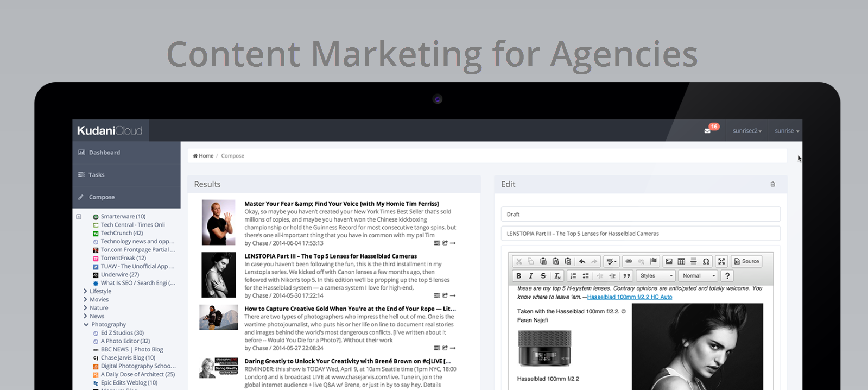868x390 pixels.
Task: Insert a bulleted list
Action: (x=586, y=276)
